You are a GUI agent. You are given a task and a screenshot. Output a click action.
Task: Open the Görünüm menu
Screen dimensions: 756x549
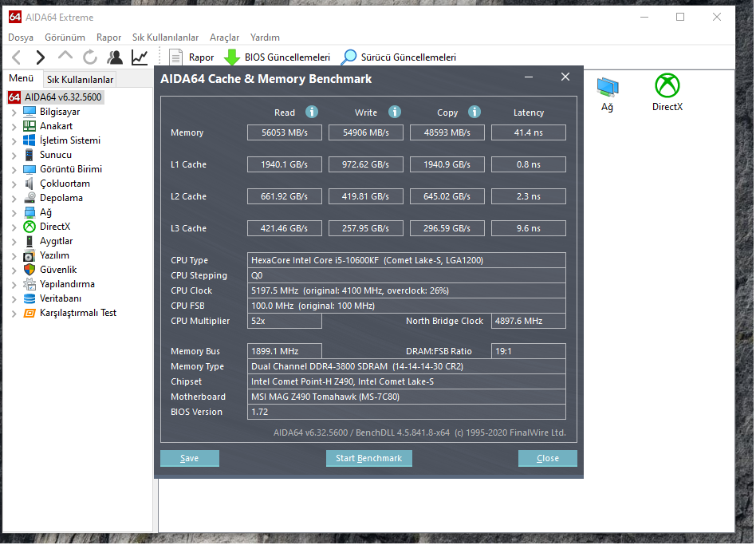[65, 38]
